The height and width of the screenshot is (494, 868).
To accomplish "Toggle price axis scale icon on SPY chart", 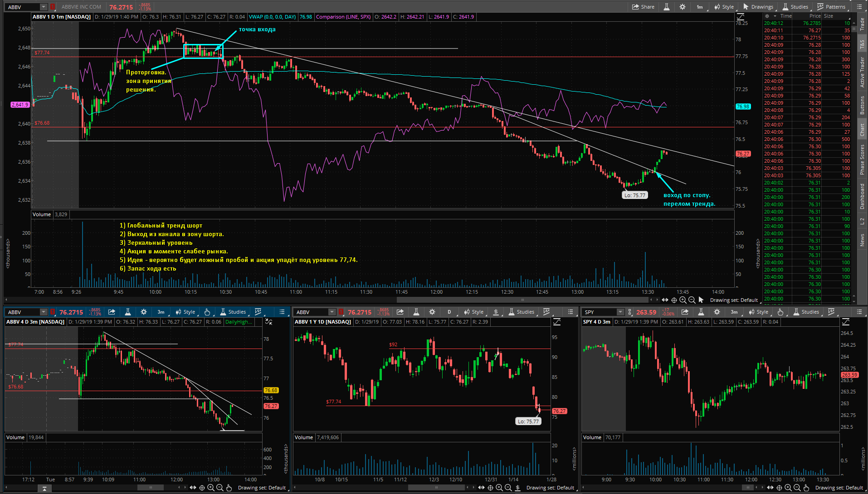I will pos(846,322).
